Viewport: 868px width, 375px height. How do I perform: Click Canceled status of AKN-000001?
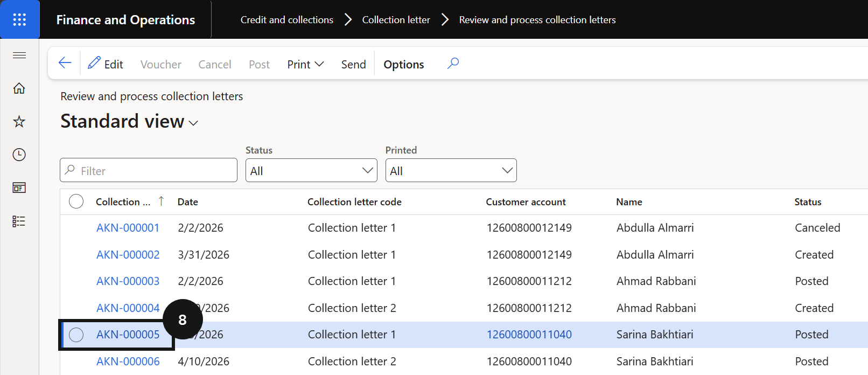click(x=818, y=228)
